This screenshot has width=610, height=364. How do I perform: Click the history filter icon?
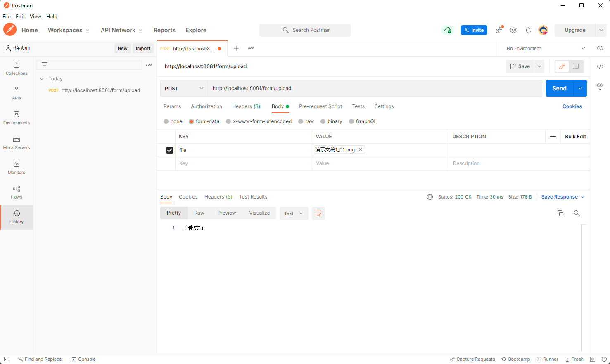click(45, 64)
